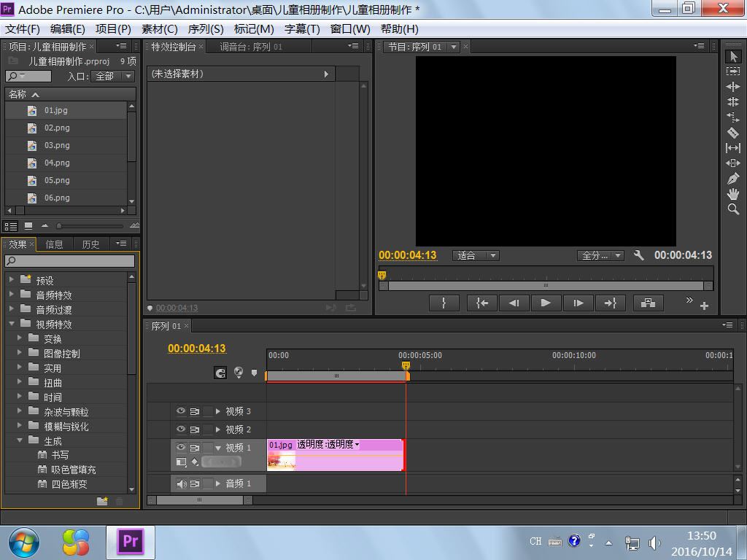Open the 字幕(T) menu

302,29
